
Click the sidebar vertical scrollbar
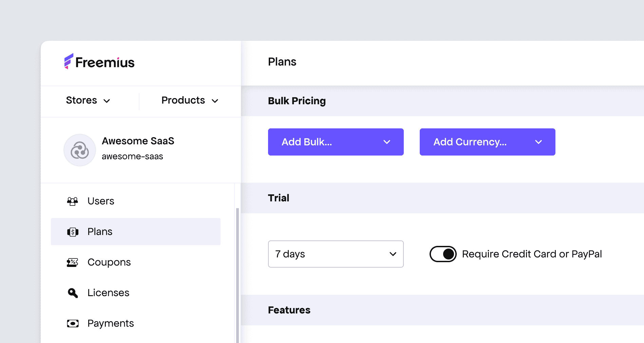coord(238,275)
